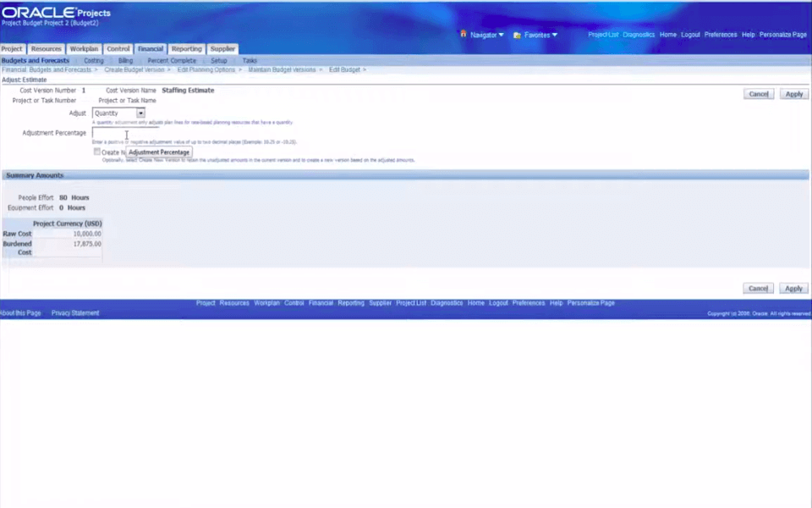This screenshot has width=812, height=508.
Task: Click inside the Adjustment Percentage field
Action: [125, 133]
